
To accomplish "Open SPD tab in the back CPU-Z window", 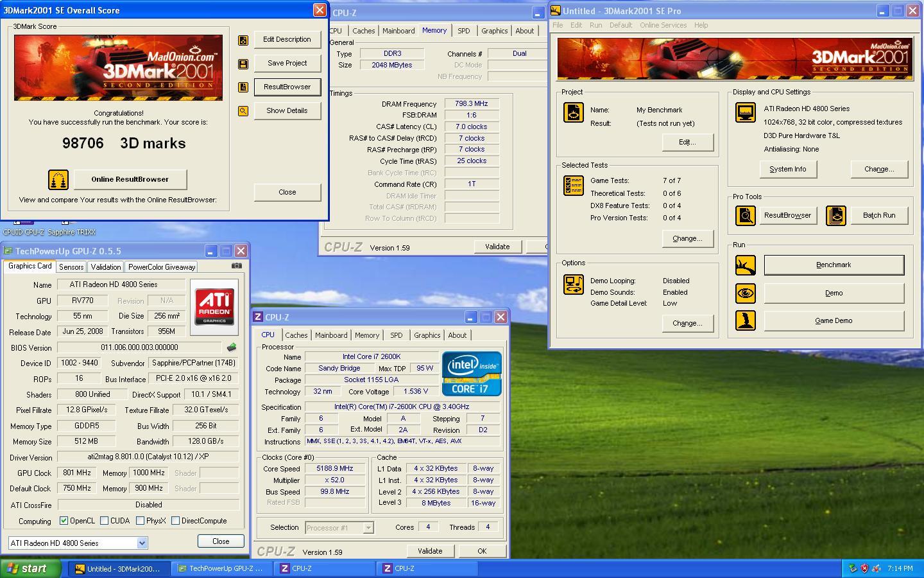I will 464,31.
